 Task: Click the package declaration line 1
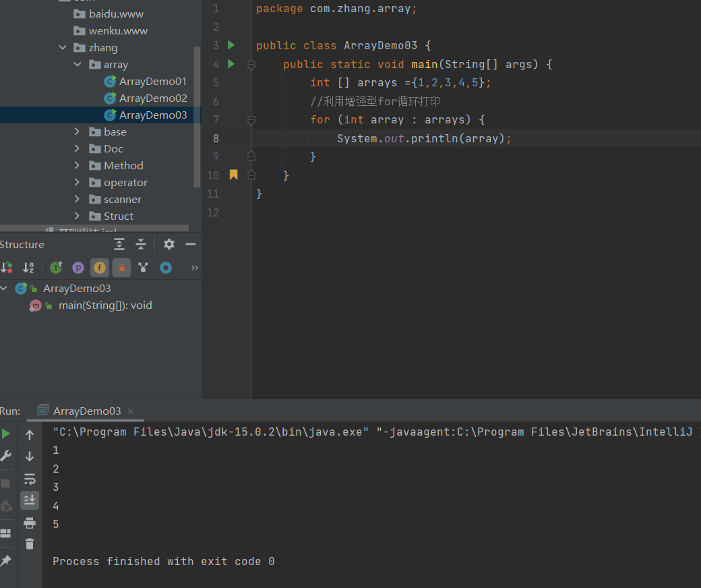pos(336,9)
